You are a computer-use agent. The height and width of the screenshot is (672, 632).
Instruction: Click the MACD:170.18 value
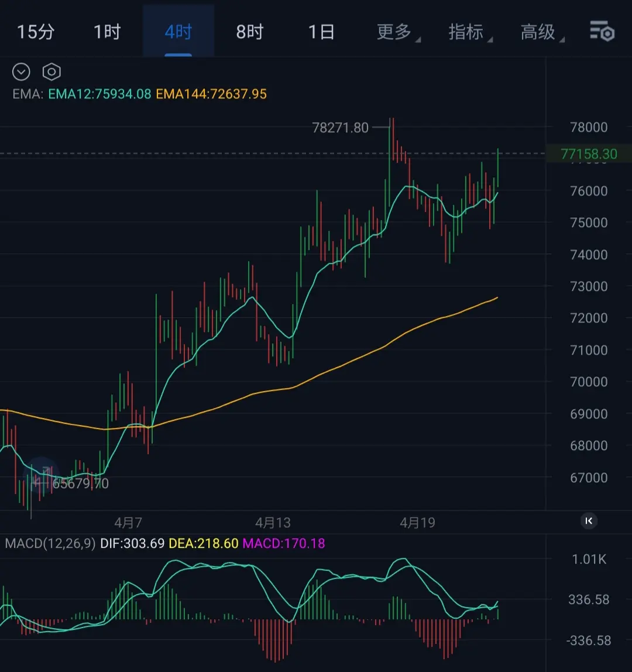(x=284, y=543)
